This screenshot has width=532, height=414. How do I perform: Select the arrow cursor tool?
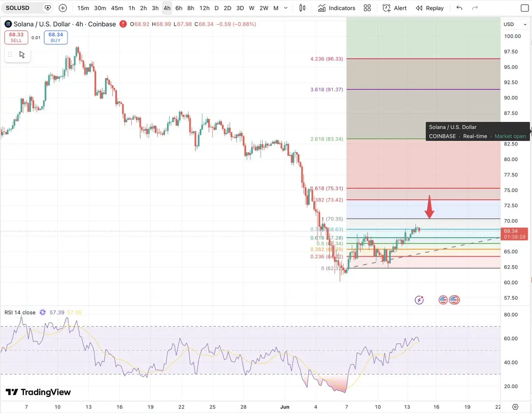point(22,55)
